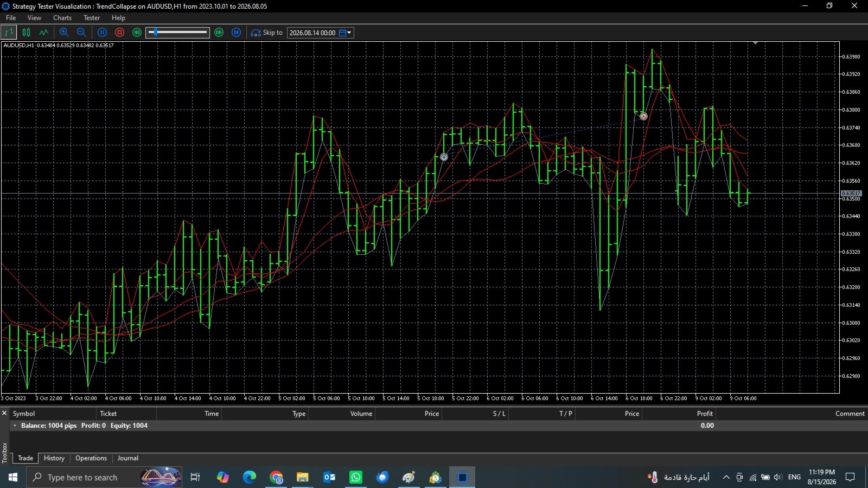
Task: Open the Tester menu
Action: pos(92,18)
